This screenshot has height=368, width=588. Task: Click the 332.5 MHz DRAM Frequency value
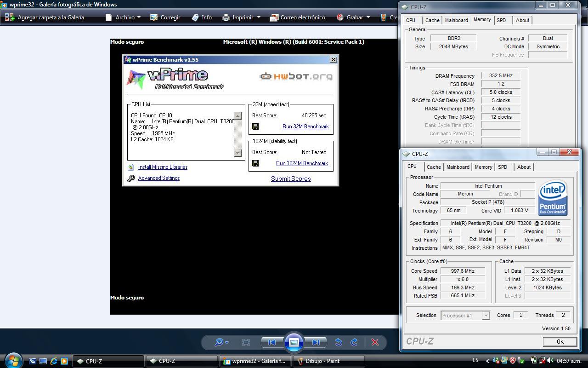(x=501, y=76)
